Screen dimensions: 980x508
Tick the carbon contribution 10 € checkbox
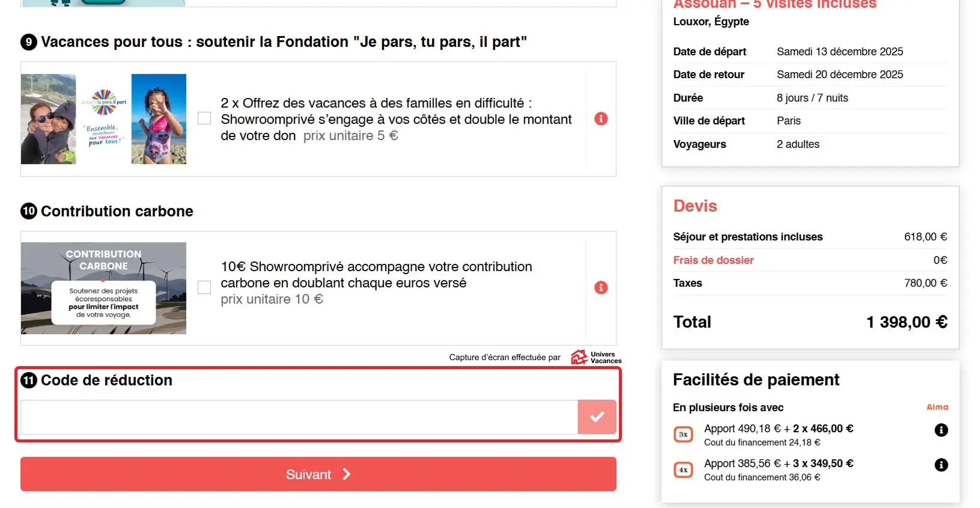[204, 287]
